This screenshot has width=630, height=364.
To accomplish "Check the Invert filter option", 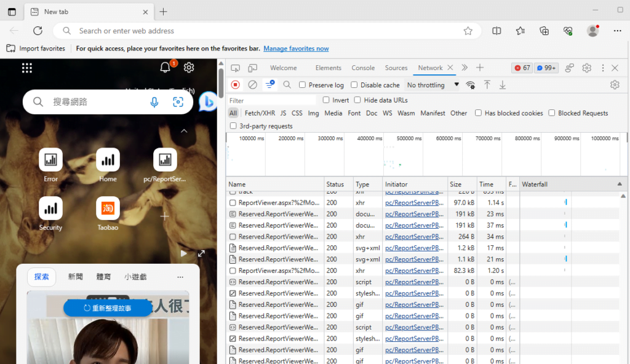I will 326,100.
